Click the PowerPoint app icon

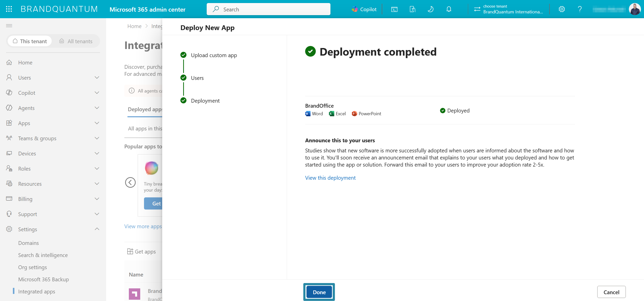(354, 114)
